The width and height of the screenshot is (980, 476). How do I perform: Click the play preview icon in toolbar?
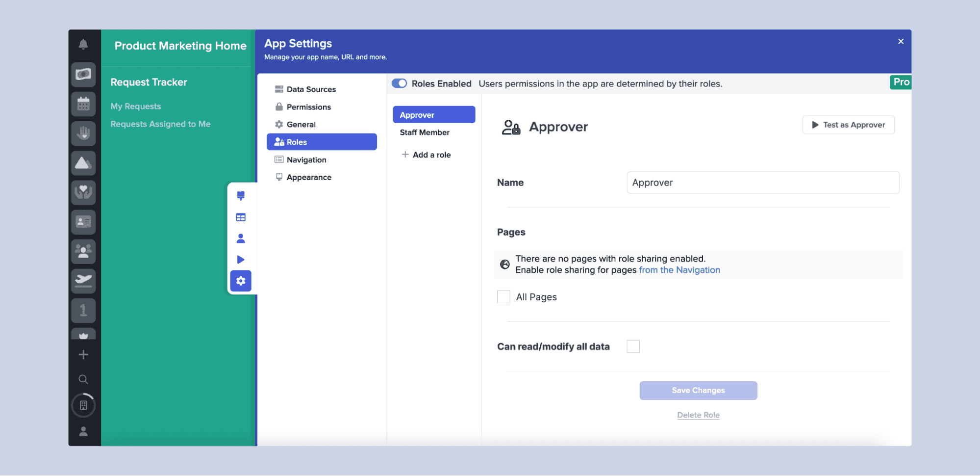tap(241, 260)
